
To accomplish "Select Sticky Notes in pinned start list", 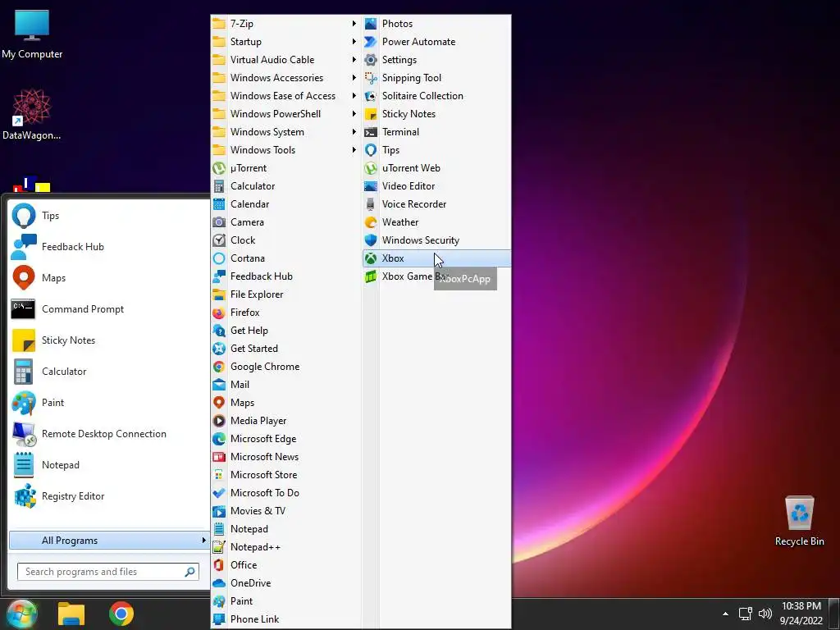I will 109,340.
